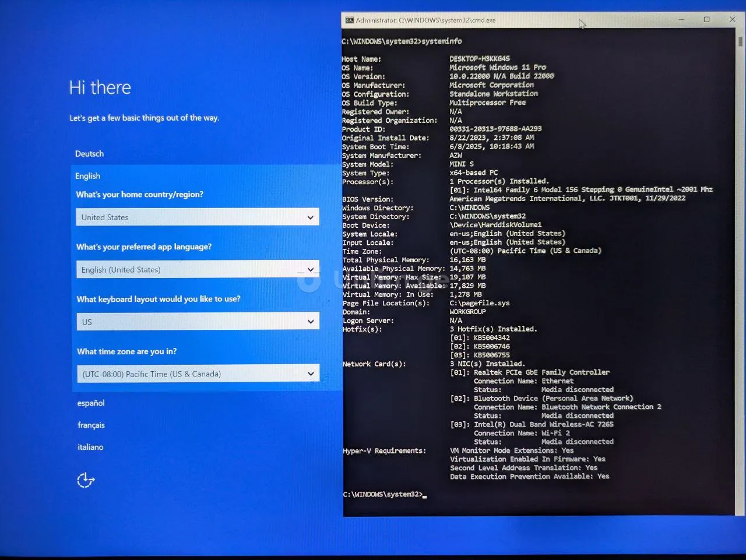The height and width of the screenshot is (560, 746).
Task: Click the blinking prompt line at console bottom
Action: (x=385, y=495)
